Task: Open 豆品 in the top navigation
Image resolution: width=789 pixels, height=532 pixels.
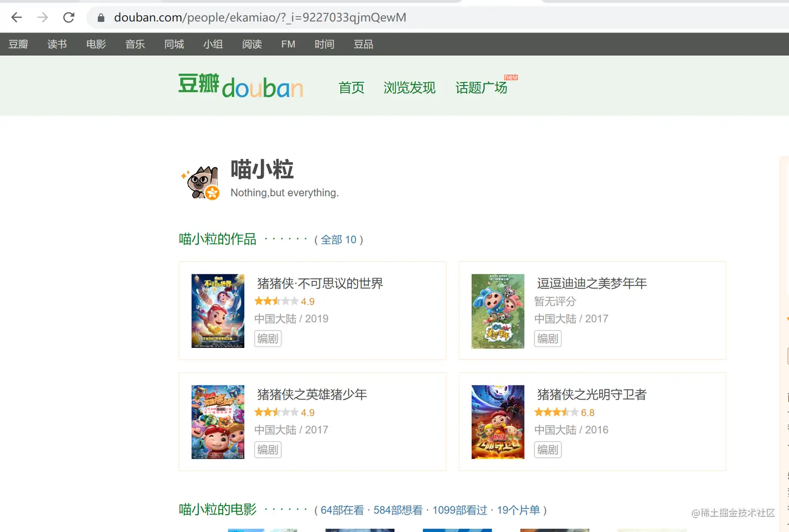Action: (364, 44)
